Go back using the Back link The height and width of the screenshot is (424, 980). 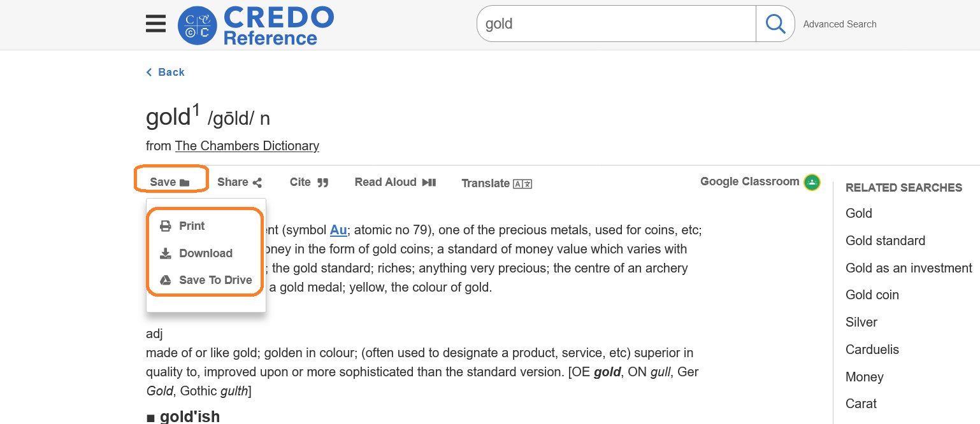165,72
